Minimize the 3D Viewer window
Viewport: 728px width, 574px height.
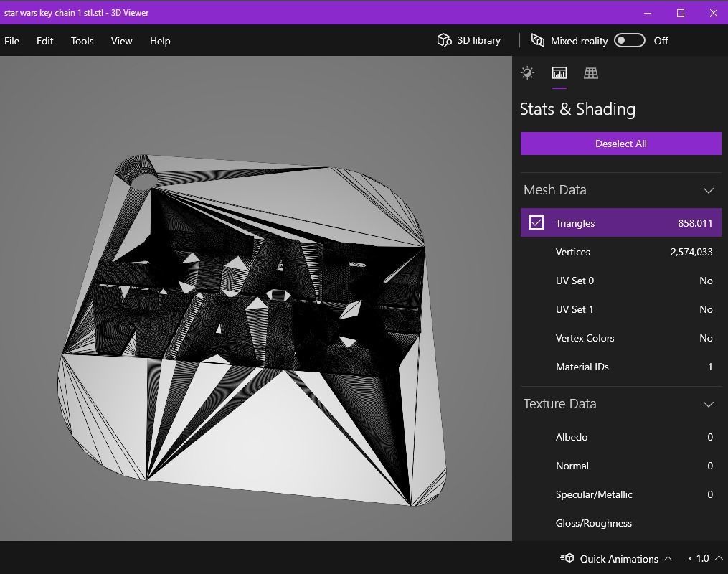click(648, 13)
